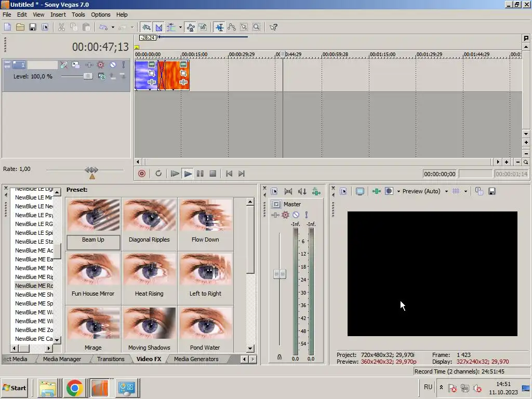Click Play From Start button
The width and height of the screenshot is (532, 399).
tap(175, 174)
